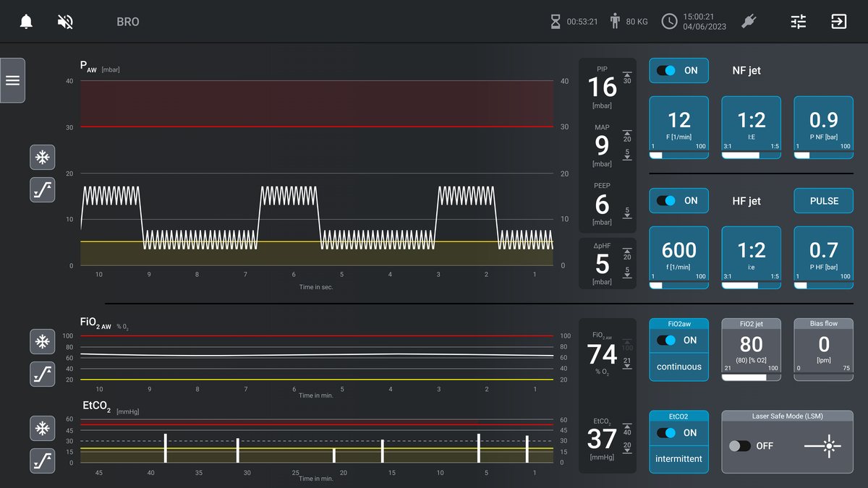868x488 pixels.
Task: Click the ΔpHF value 5
Action: point(602,264)
